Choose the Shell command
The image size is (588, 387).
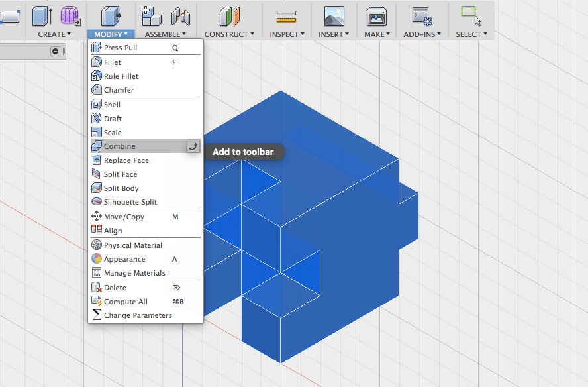click(x=146, y=105)
